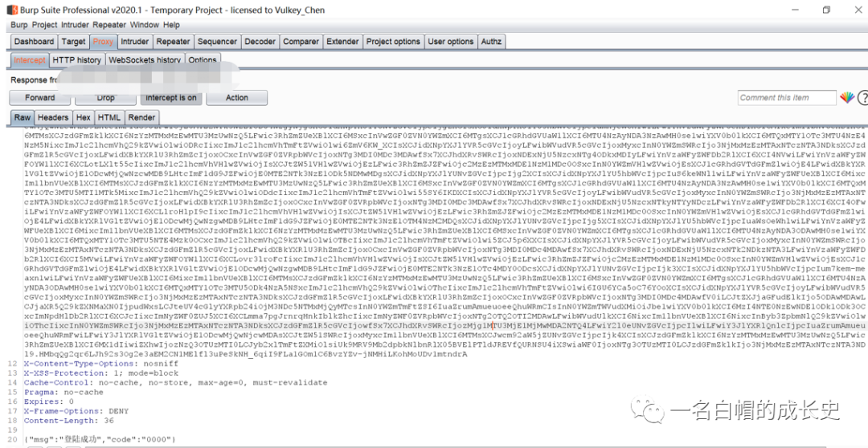
Task: Toggle the Intercept is on button
Action: 171,97
